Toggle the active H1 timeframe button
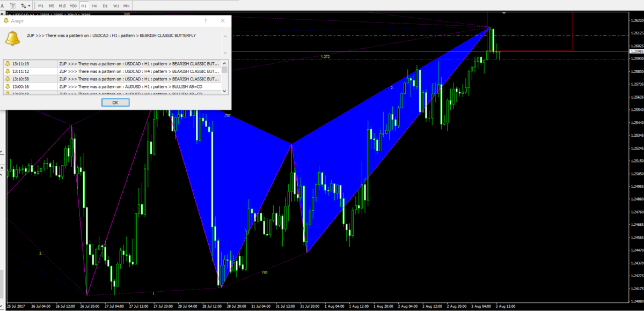The height and width of the screenshot is (311, 644). tap(83, 5)
